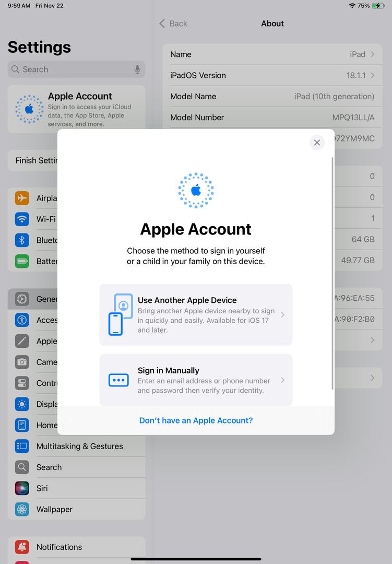Open Notifications row in settings list
The image size is (392, 564).
(76, 547)
